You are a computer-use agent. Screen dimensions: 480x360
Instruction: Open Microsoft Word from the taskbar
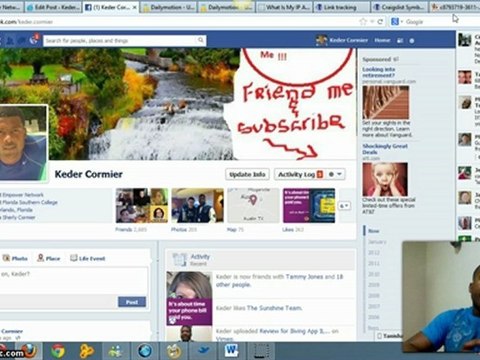(232, 351)
